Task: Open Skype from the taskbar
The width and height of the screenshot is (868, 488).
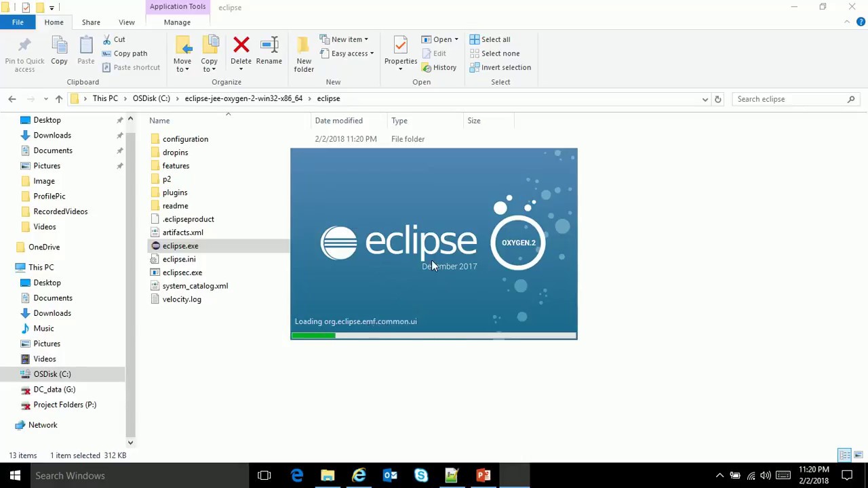Action: 421,475
